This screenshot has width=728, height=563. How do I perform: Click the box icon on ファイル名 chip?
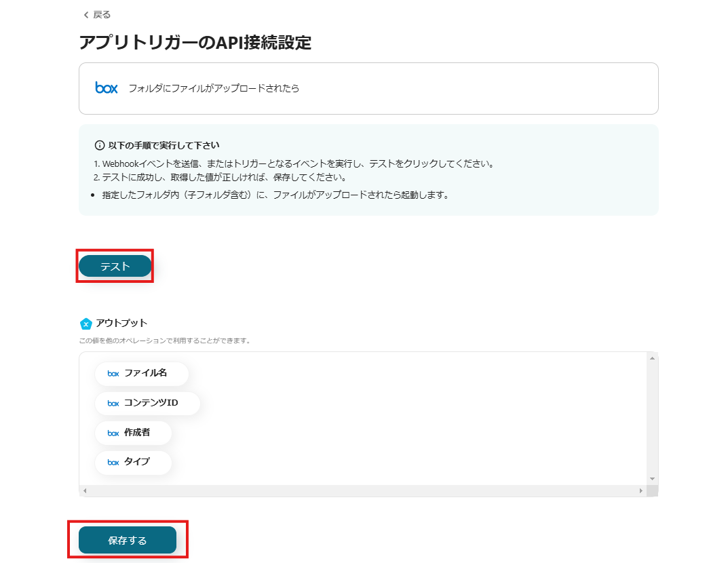click(113, 374)
